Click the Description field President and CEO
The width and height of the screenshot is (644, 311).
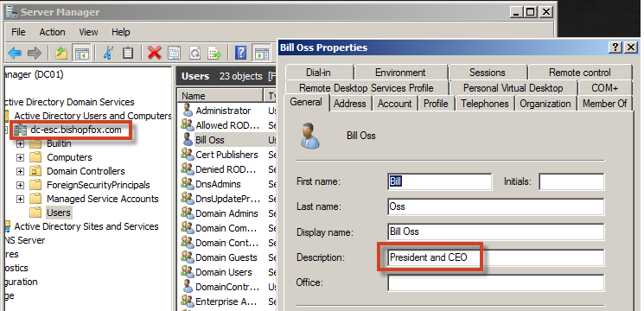(x=495, y=257)
